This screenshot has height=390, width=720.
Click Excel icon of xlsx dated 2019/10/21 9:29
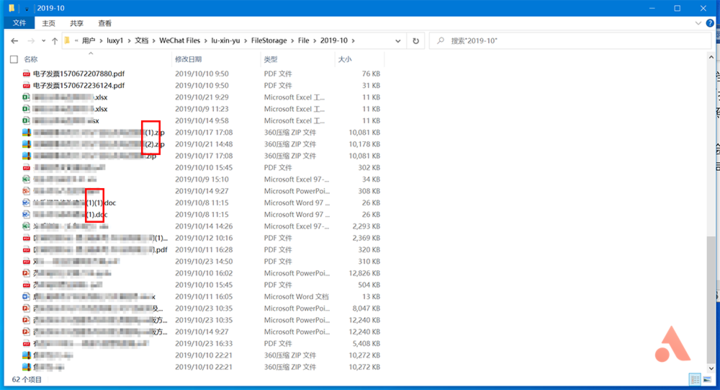[26, 97]
